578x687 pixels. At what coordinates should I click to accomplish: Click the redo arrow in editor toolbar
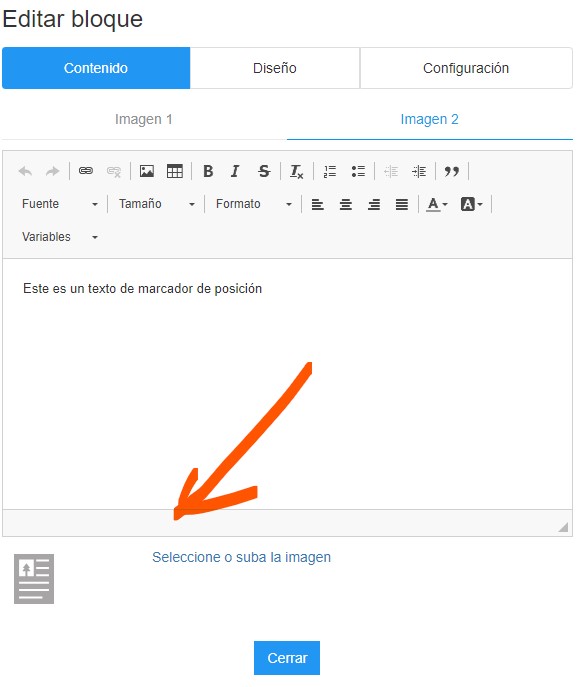[x=53, y=171]
